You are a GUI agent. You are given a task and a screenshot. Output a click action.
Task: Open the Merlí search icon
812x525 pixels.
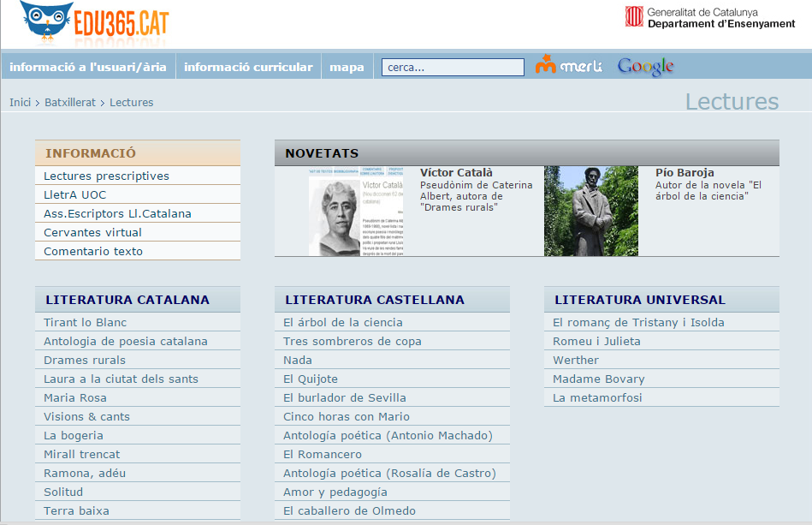point(569,66)
